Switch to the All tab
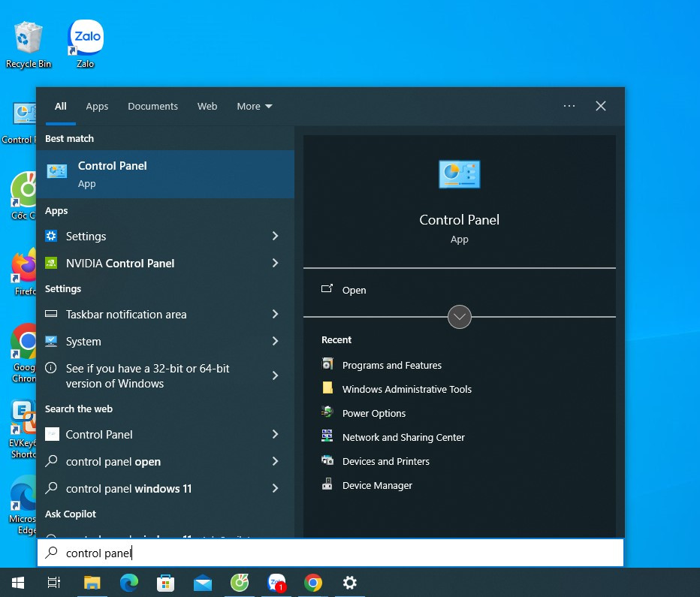Image resolution: width=700 pixels, height=597 pixels. point(60,106)
